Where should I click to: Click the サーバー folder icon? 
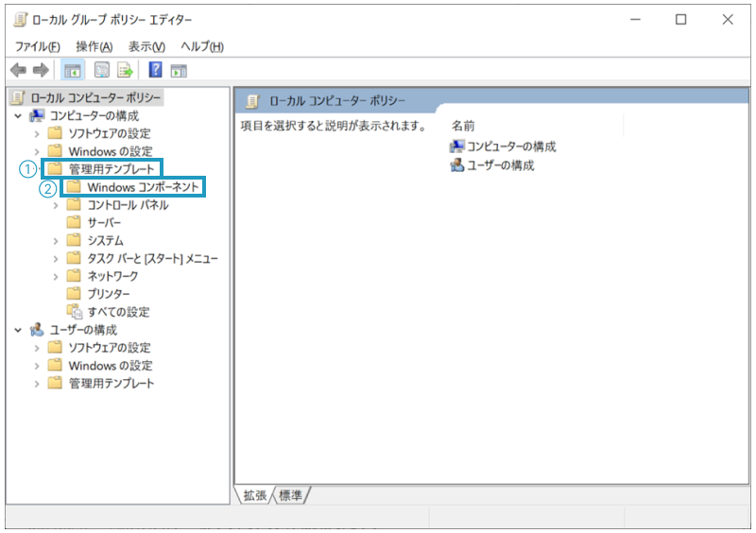[74, 222]
